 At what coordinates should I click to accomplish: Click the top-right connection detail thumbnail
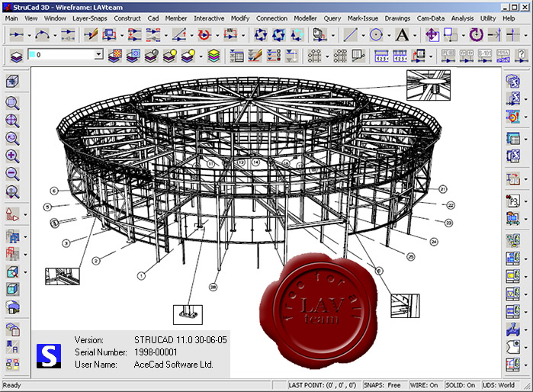tap(429, 85)
